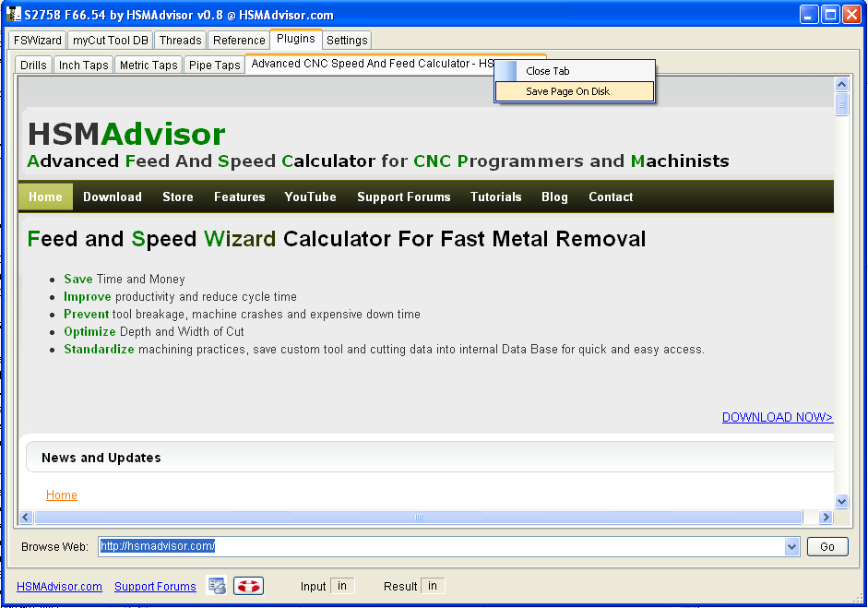Open the Settings tab
Screen dimensions: 868x608
pos(347,40)
